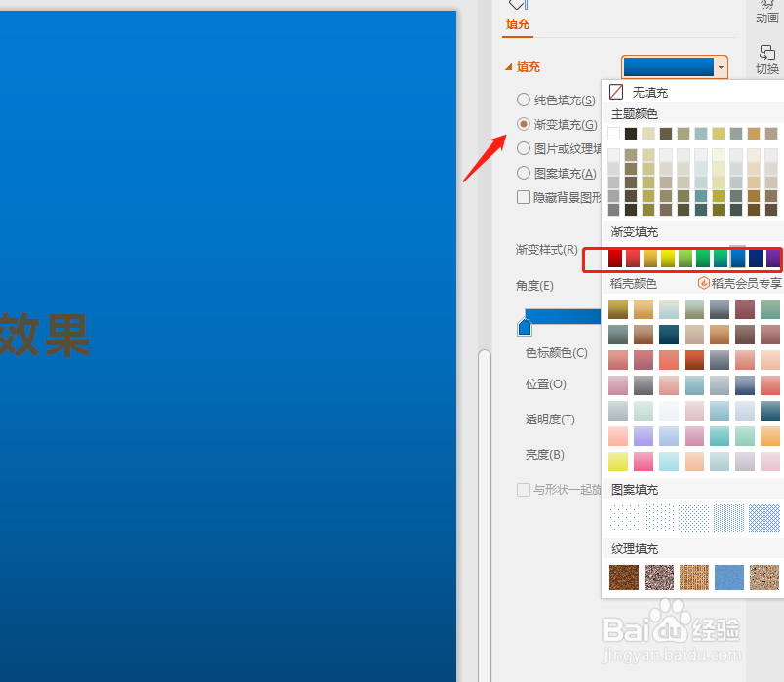Image resolution: width=784 pixels, height=682 pixels.
Task: Switch to the 填充 tab
Action: coord(518,24)
